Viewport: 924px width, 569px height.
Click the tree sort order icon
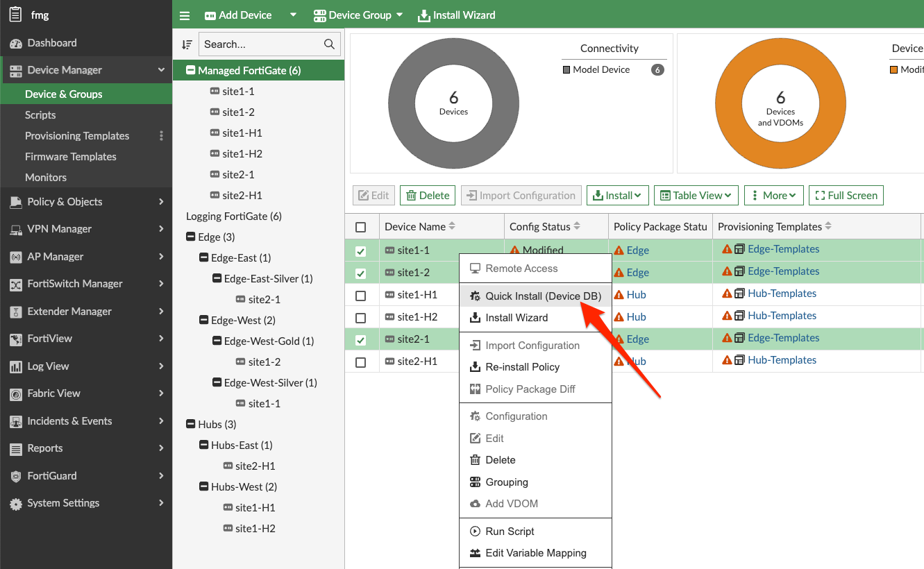[187, 44]
